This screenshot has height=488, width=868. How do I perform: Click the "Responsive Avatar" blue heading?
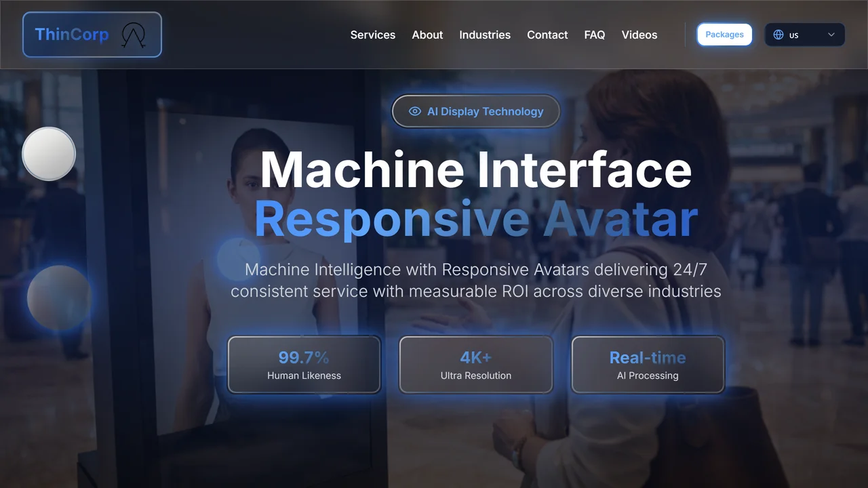click(476, 218)
